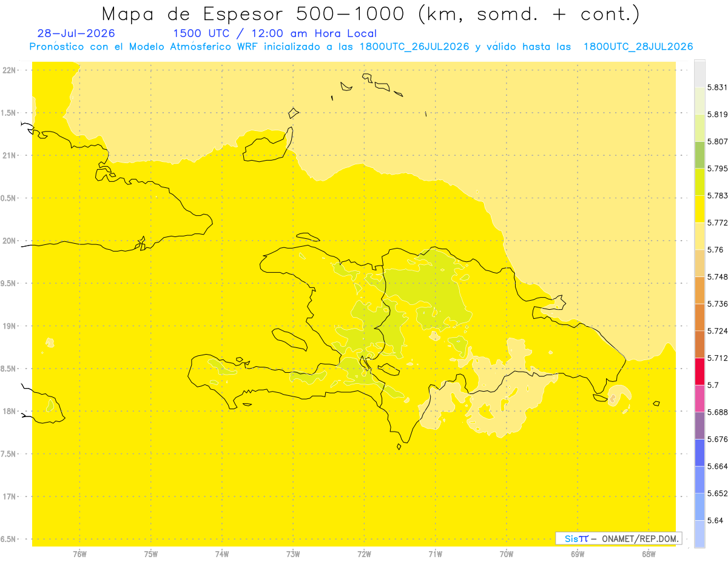Click legend value '5.807'
This screenshot has width=728, height=562.
coord(717,141)
